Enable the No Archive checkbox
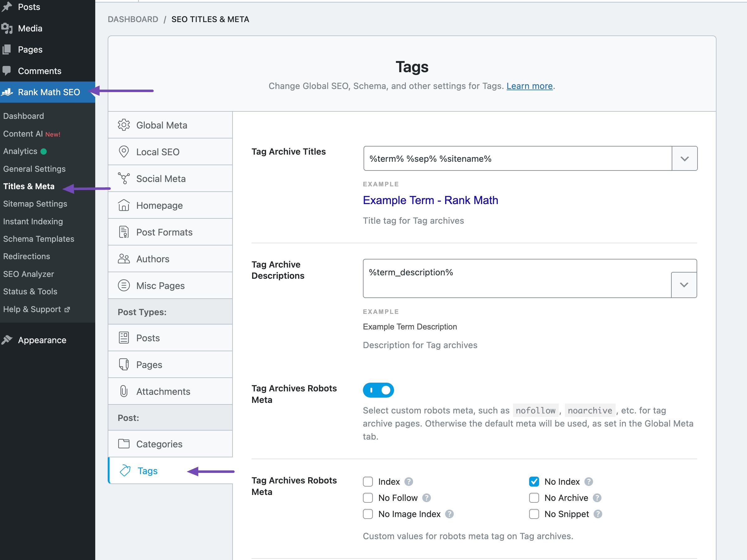Image resolution: width=747 pixels, height=560 pixels. pyautogui.click(x=534, y=498)
